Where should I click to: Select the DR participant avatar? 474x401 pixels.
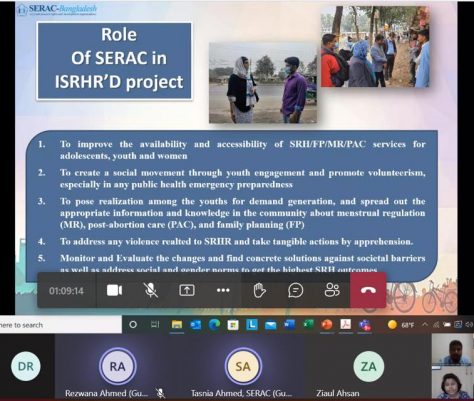pos(26,366)
